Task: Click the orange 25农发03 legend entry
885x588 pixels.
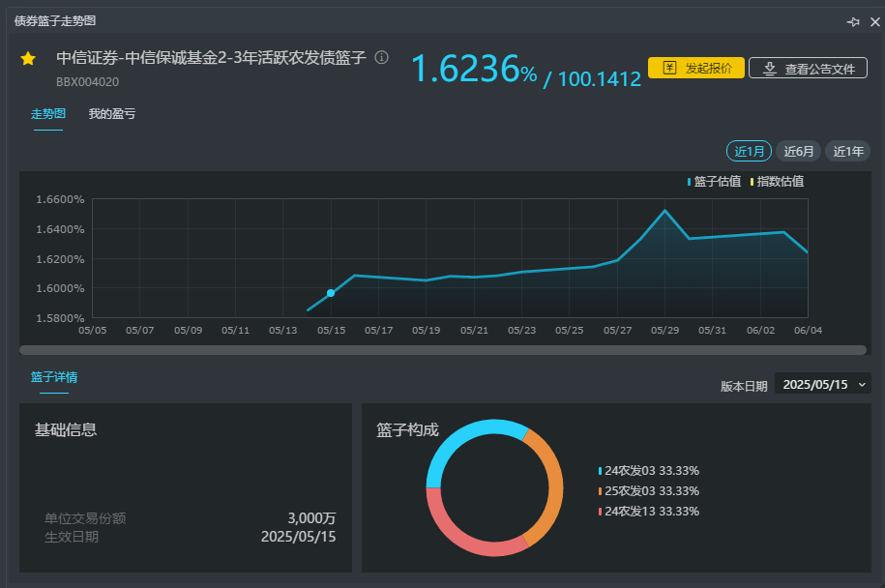Action: (650, 491)
